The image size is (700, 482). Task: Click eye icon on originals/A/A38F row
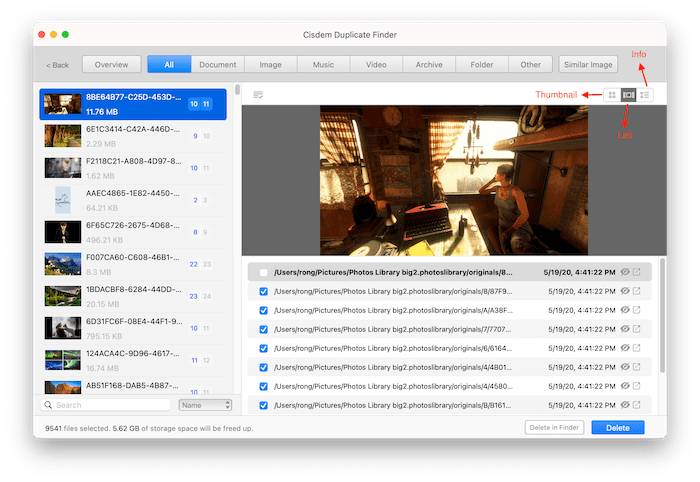coord(624,310)
